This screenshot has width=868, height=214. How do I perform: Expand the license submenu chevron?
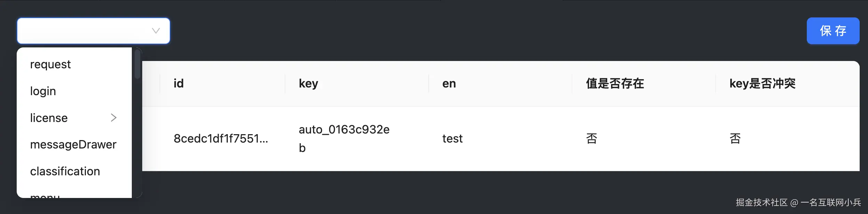click(x=113, y=118)
